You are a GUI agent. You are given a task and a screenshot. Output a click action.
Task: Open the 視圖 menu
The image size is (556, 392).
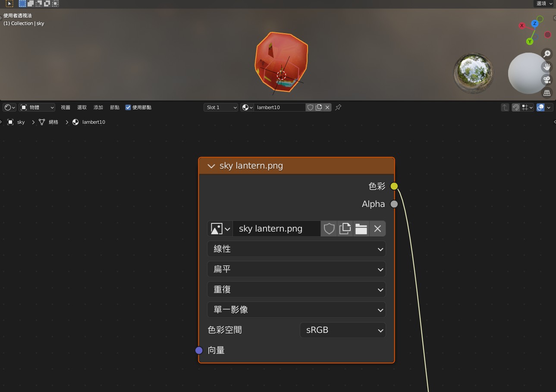65,107
